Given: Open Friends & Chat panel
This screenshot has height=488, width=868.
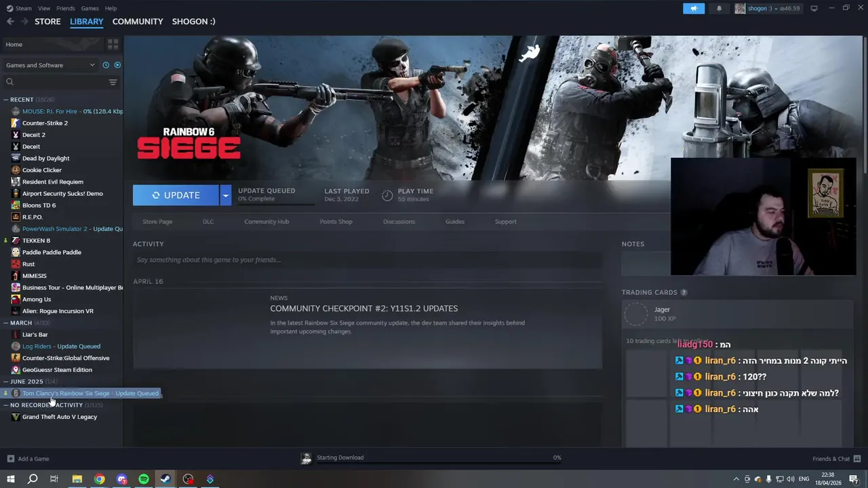Looking at the screenshot, I should point(836,459).
